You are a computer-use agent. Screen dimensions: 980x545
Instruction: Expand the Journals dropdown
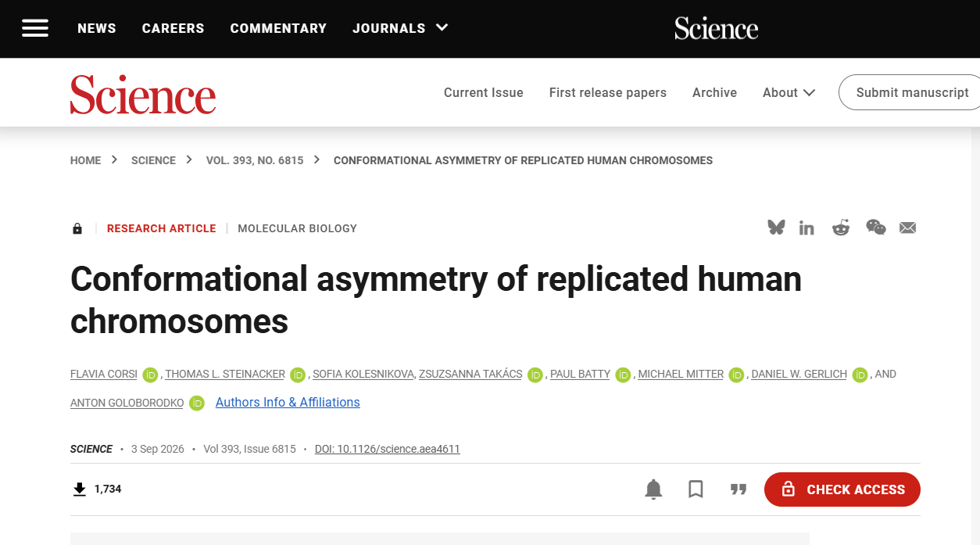point(400,28)
